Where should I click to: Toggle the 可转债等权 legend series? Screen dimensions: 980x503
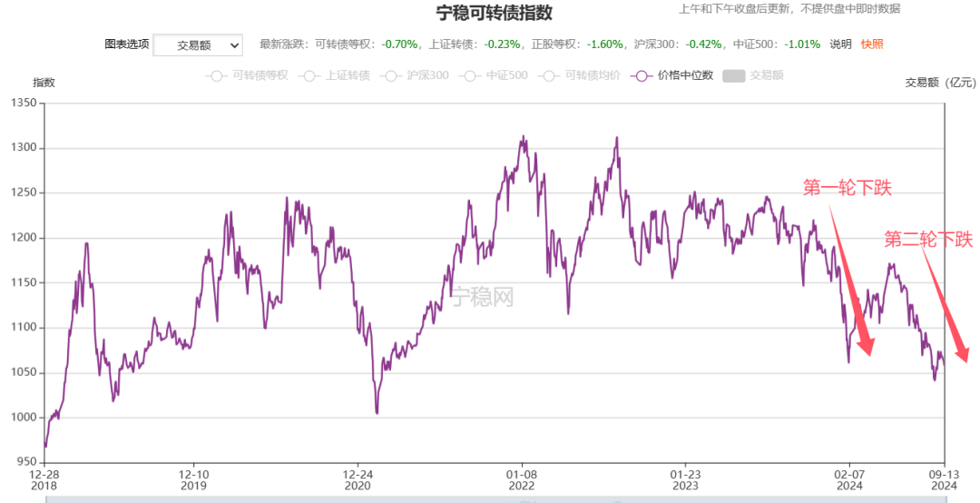(x=247, y=75)
